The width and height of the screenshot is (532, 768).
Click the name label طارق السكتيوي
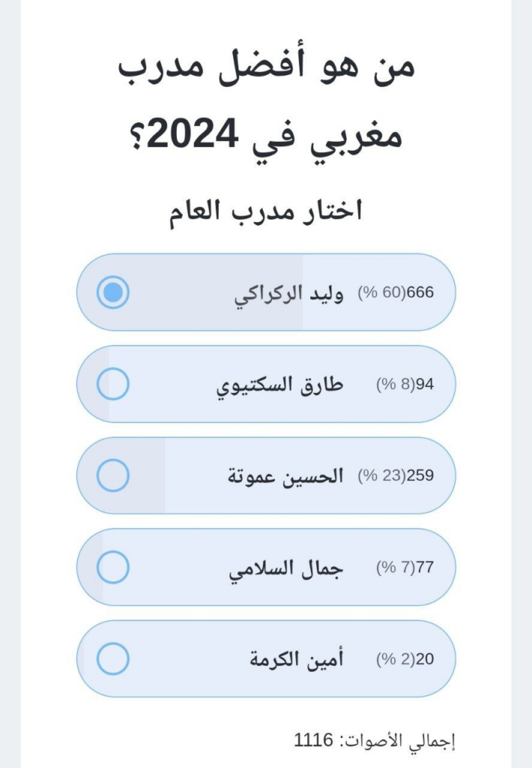point(279,385)
